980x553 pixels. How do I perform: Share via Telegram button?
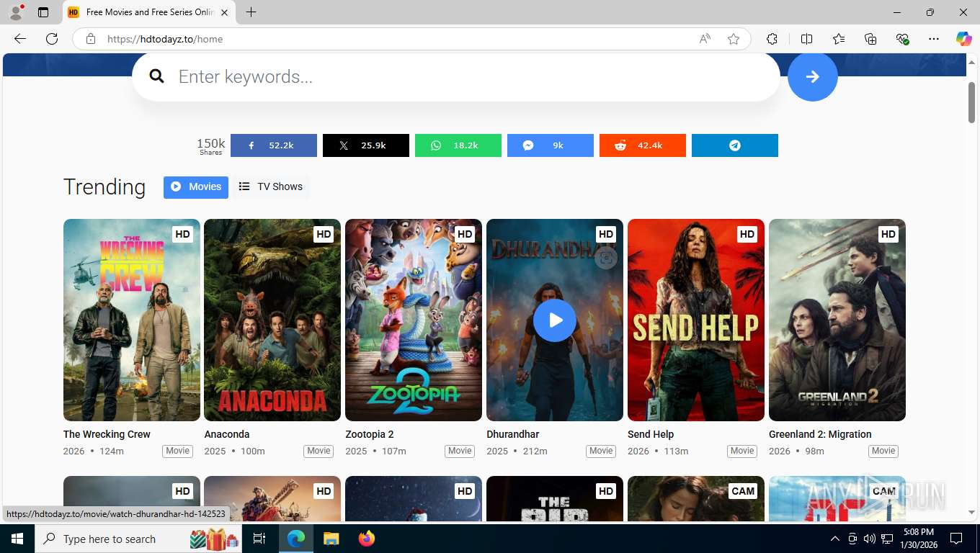(735, 145)
